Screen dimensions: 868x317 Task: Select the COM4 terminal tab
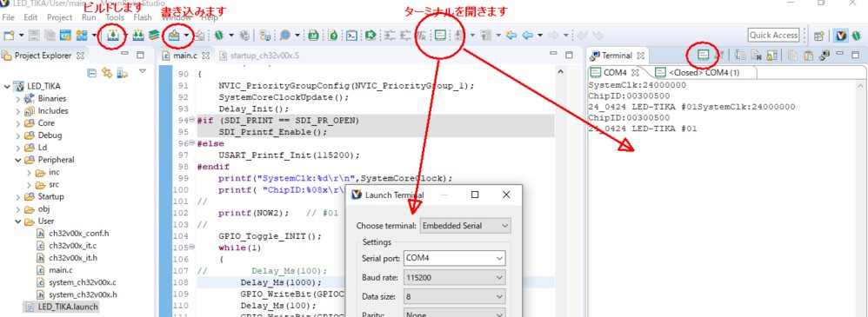614,72
